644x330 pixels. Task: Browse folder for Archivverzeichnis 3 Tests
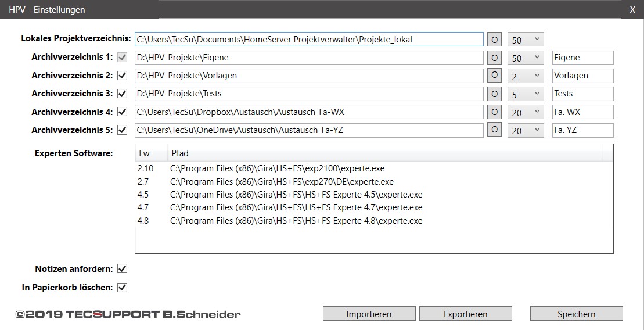[x=494, y=94]
